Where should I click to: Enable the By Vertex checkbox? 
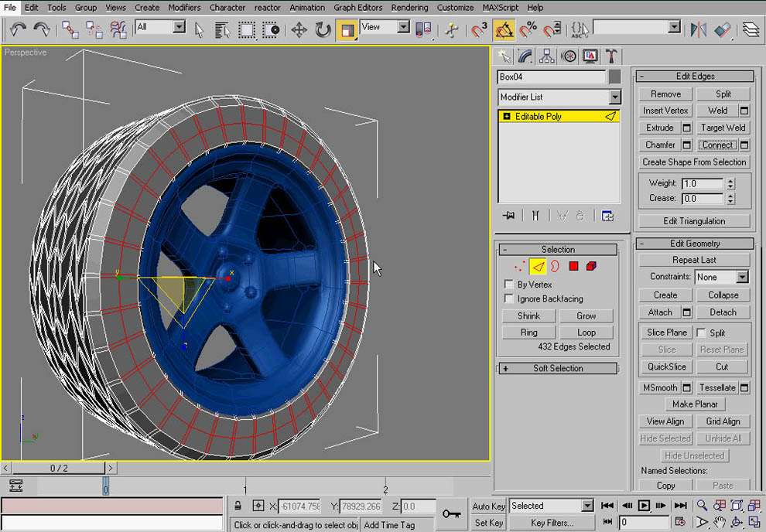(509, 285)
